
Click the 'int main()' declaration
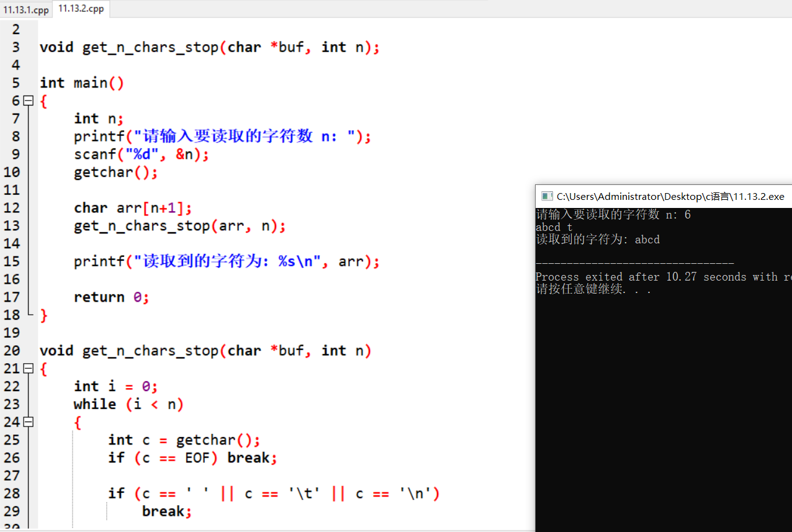(82, 83)
